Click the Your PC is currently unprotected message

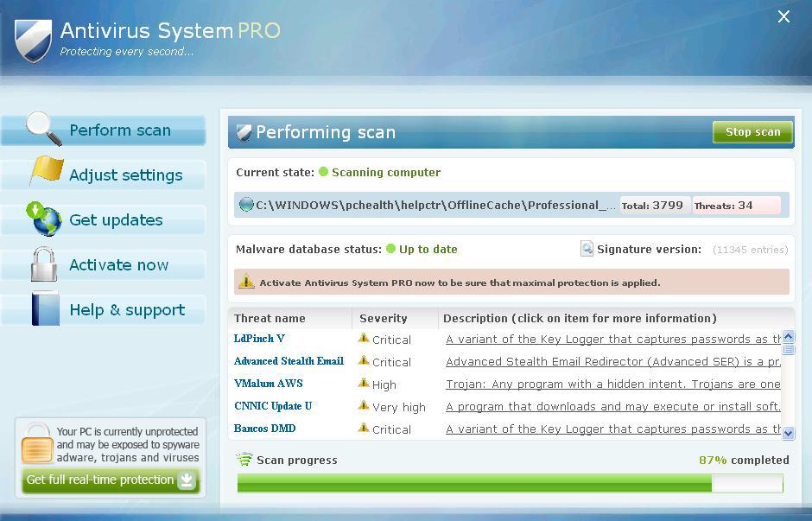pos(128,444)
